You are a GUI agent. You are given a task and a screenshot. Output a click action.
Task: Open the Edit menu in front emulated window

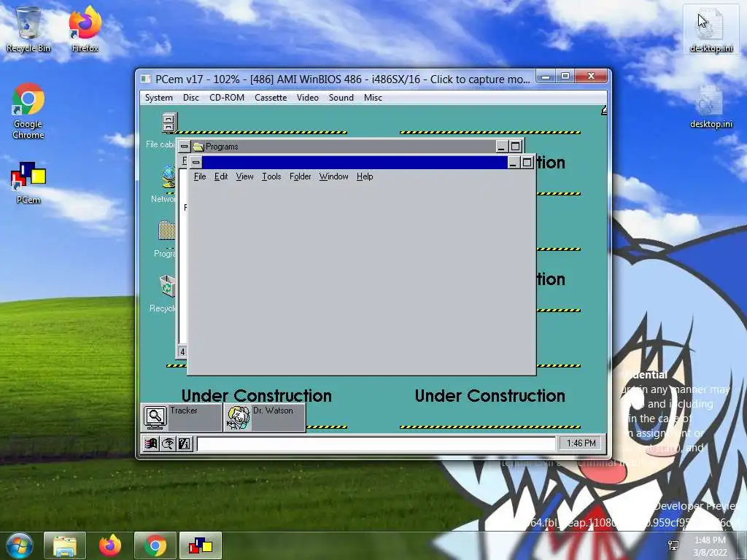[x=220, y=176]
